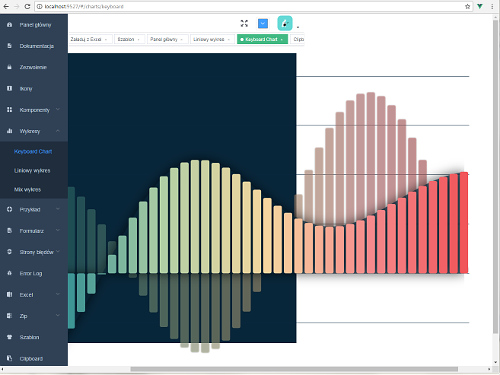Select Keyboard Chart submenu item

(34, 151)
